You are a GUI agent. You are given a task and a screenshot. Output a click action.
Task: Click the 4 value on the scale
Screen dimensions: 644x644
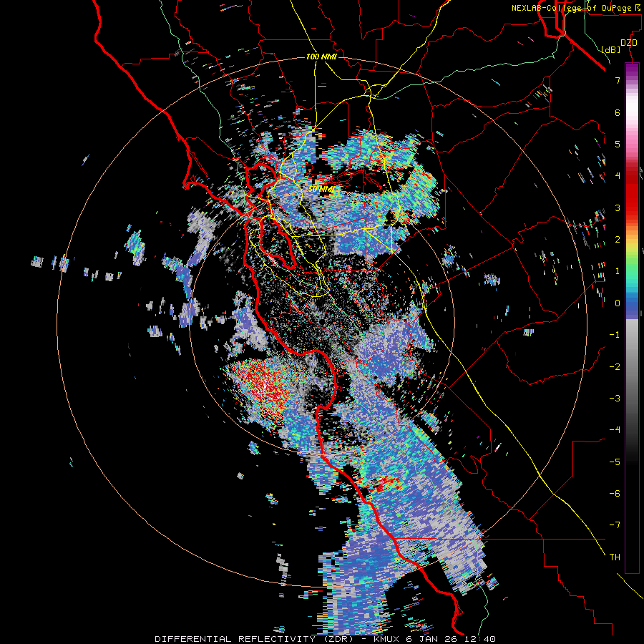tap(618, 176)
